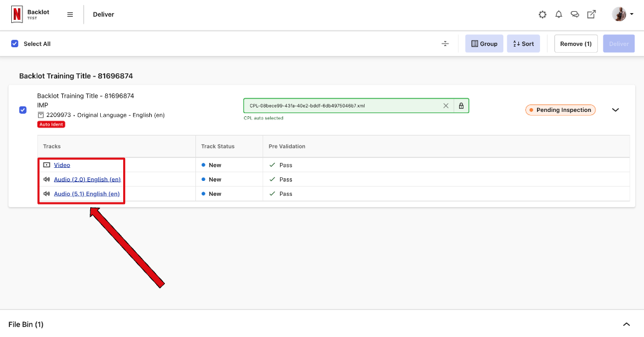Click the Remove (1) button

point(576,44)
